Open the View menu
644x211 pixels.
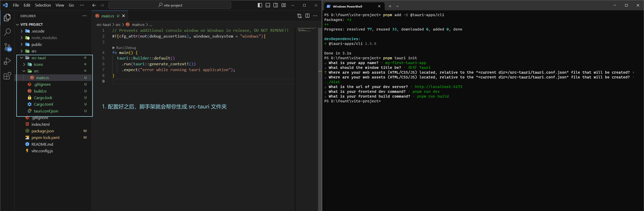coord(60,5)
